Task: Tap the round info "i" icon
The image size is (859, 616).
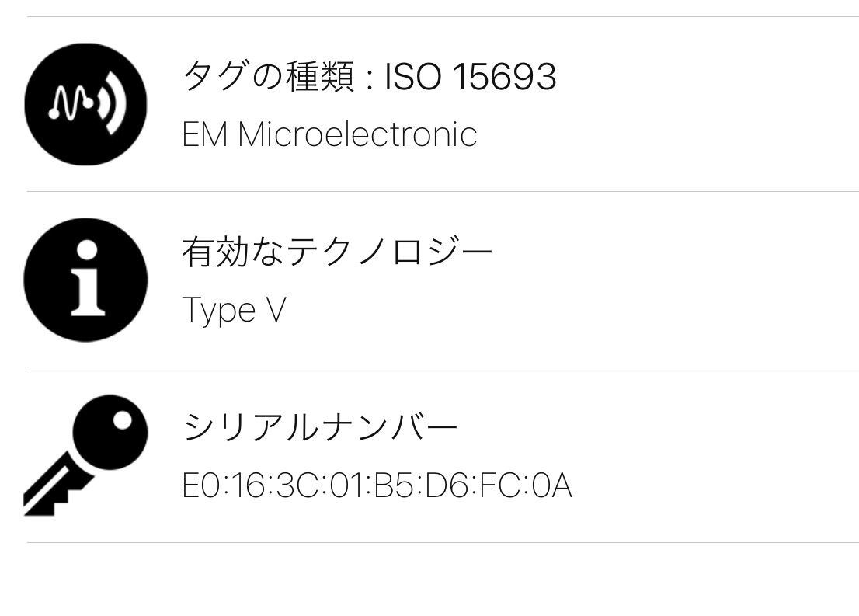Action: pos(85,280)
